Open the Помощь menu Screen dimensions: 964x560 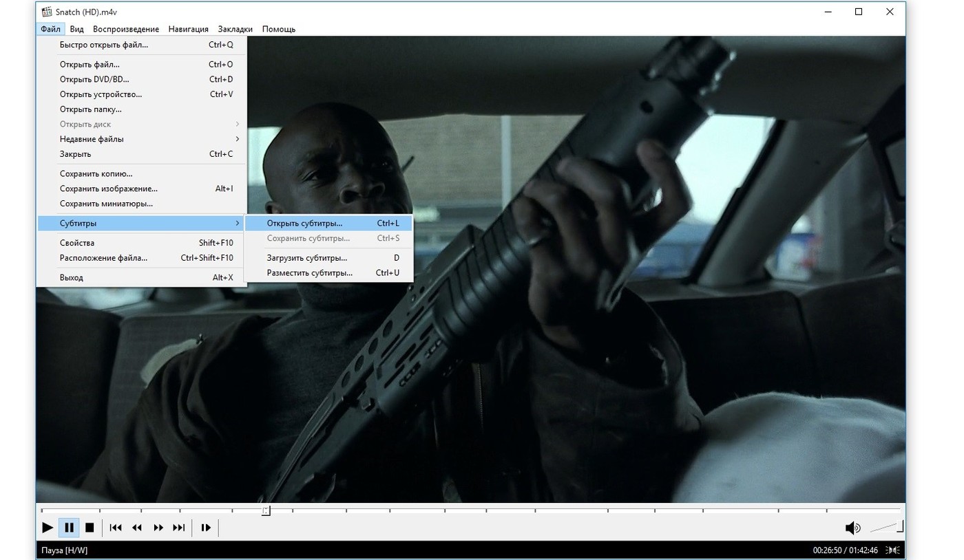(x=279, y=29)
